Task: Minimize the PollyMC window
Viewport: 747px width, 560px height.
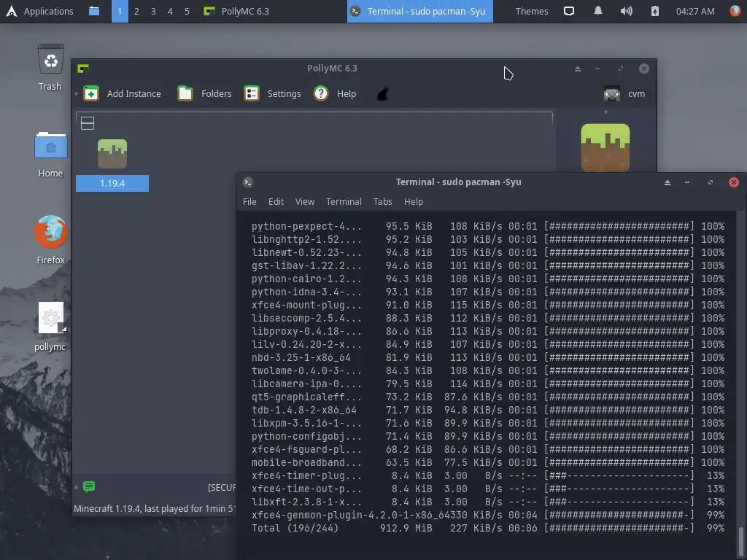Action: [x=597, y=69]
